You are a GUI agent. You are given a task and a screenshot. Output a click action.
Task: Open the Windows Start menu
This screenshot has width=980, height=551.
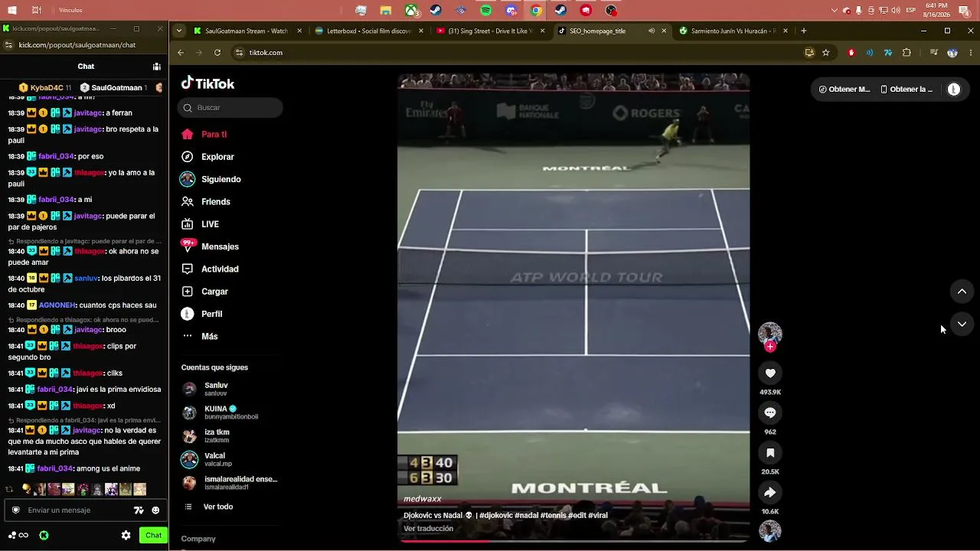12,11
